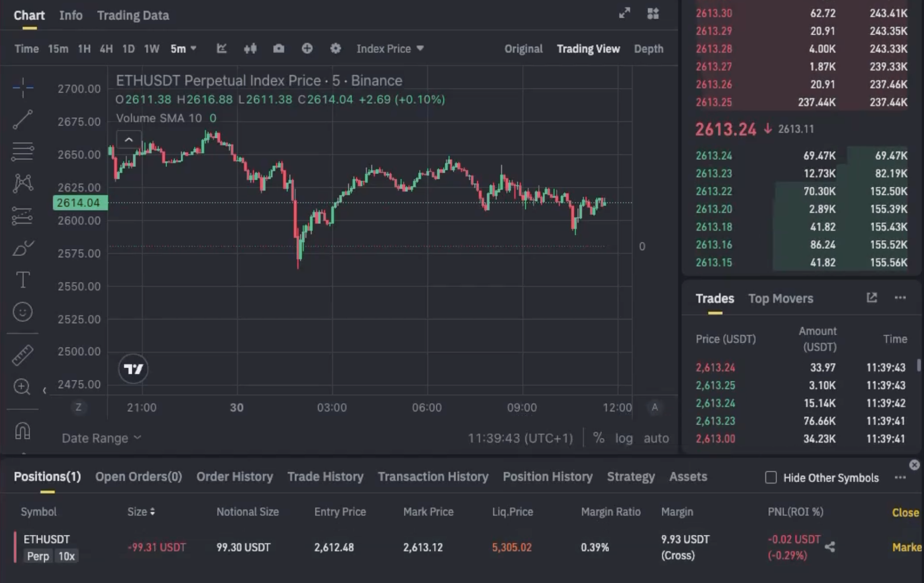924x583 pixels.
Task: Switch chart to Depth view
Action: 648,49
